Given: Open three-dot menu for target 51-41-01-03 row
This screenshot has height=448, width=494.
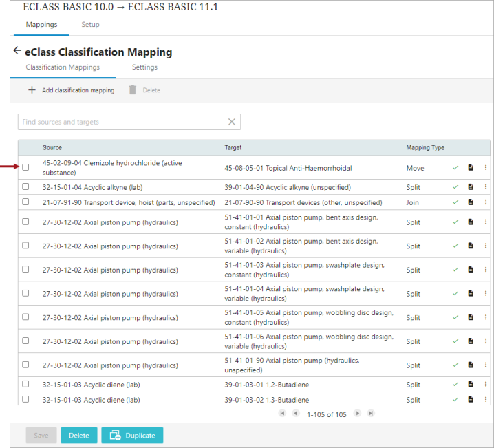Looking at the screenshot, I should tap(486, 269).
